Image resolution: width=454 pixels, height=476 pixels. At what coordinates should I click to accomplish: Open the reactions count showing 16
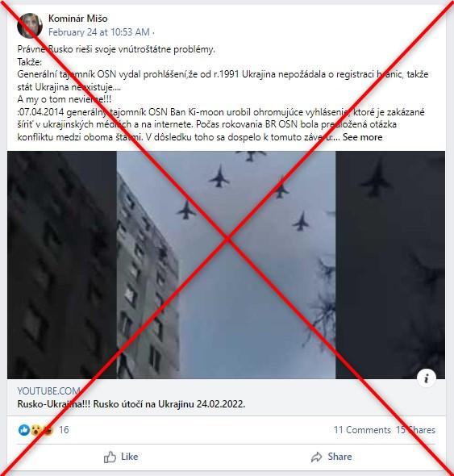pos(64,430)
